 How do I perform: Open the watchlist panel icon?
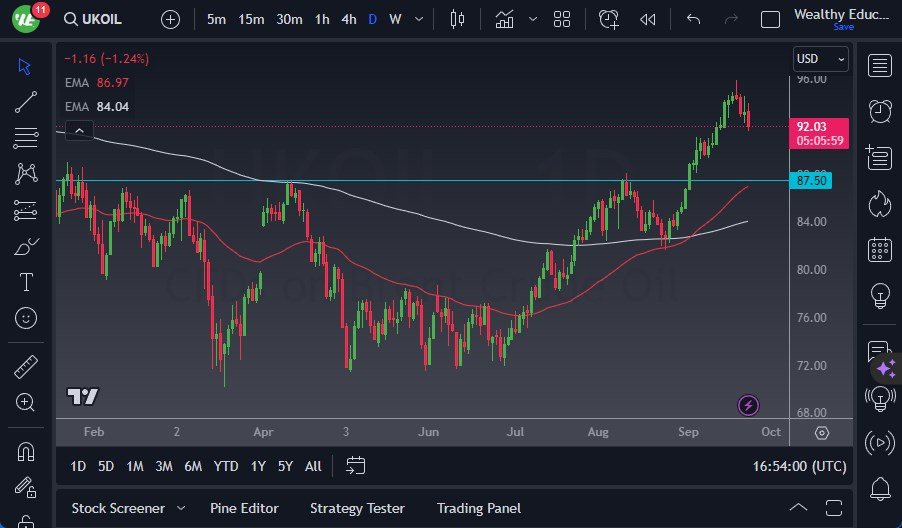(880, 66)
